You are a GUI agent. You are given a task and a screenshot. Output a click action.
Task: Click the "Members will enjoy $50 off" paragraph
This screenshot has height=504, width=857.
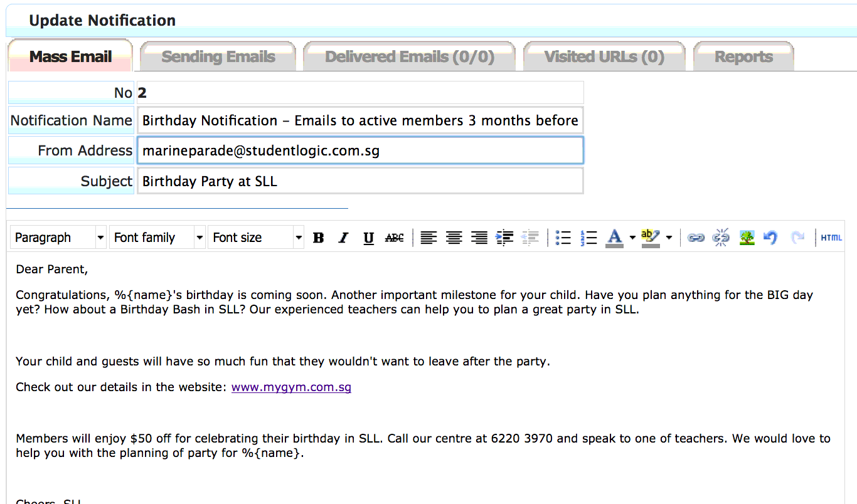(423, 446)
